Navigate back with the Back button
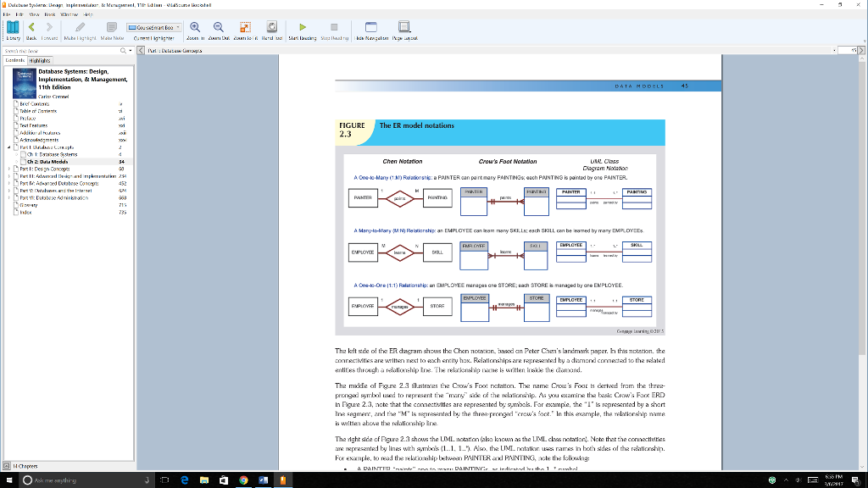 31,28
